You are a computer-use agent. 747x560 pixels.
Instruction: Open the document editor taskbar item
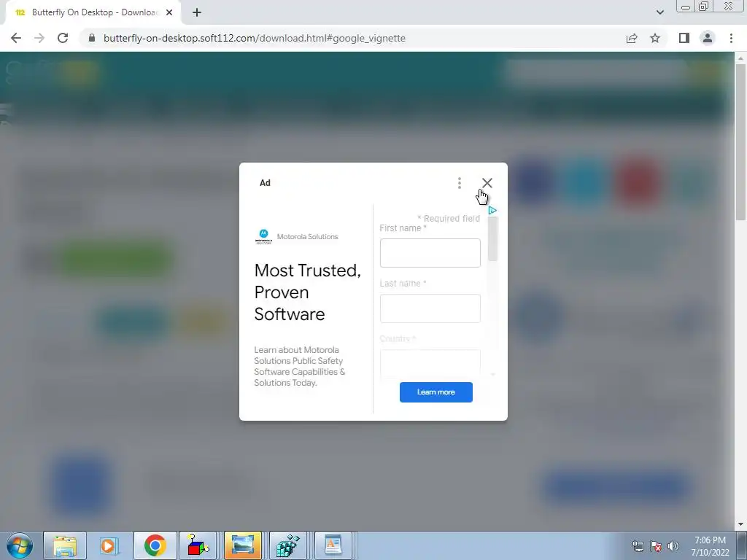(333, 545)
